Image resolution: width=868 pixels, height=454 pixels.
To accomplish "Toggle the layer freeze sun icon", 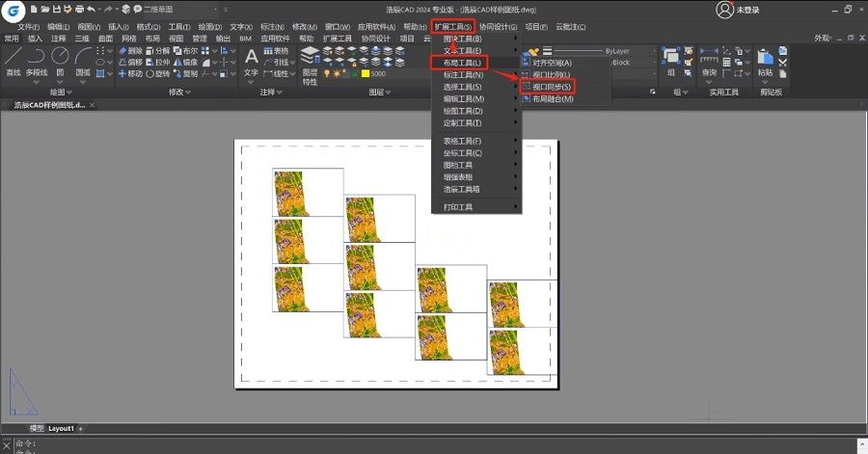I will (x=336, y=73).
